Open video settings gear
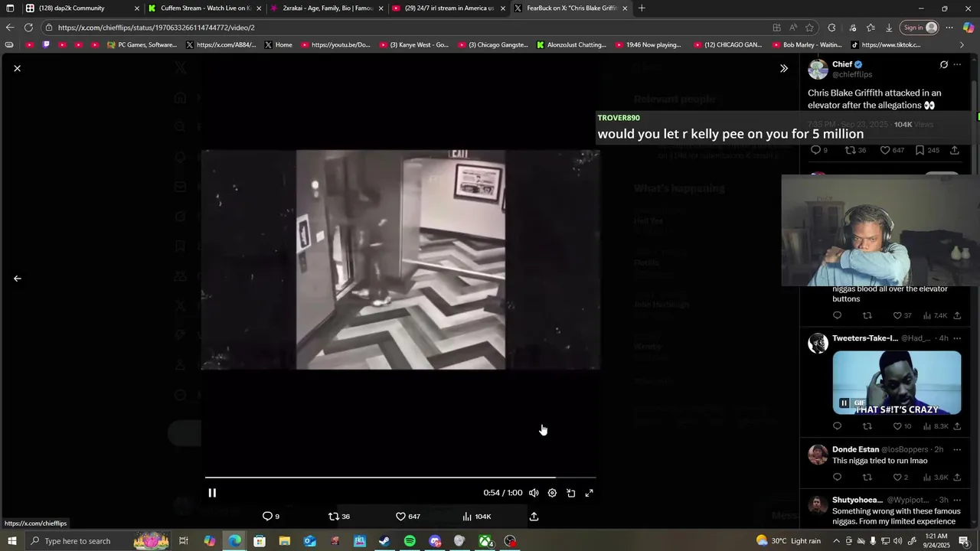980x551 pixels. tap(552, 493)
